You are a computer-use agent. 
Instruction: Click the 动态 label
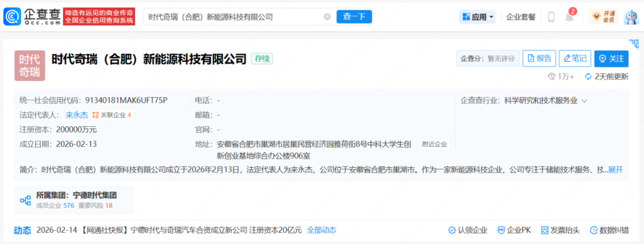point(23,230)
